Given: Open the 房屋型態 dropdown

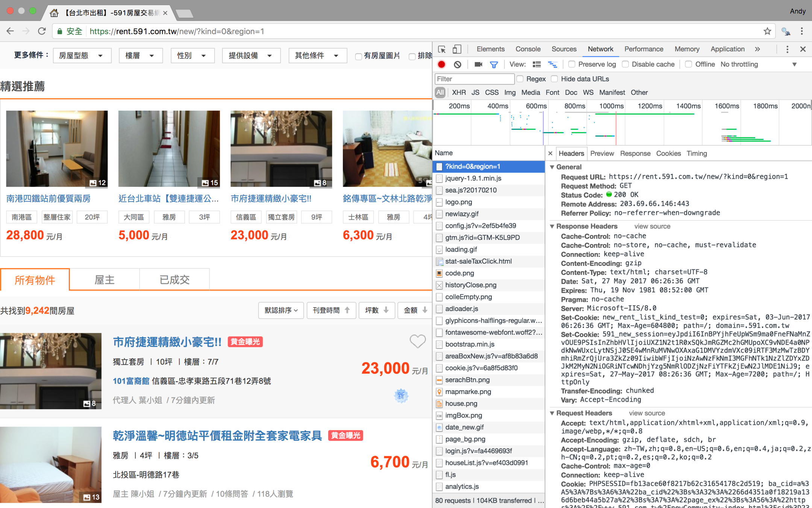Looking at the screenshot, I should [81, 56].
